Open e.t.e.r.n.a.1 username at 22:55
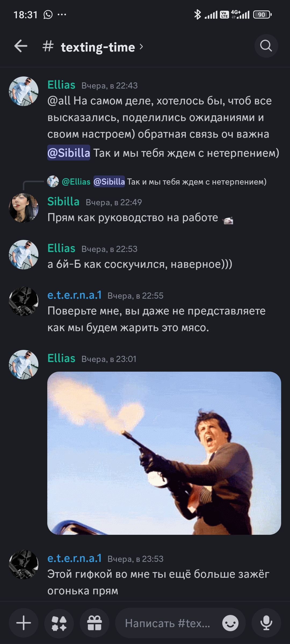This screenshot has height=644, width=290. [x=75, y=295]
